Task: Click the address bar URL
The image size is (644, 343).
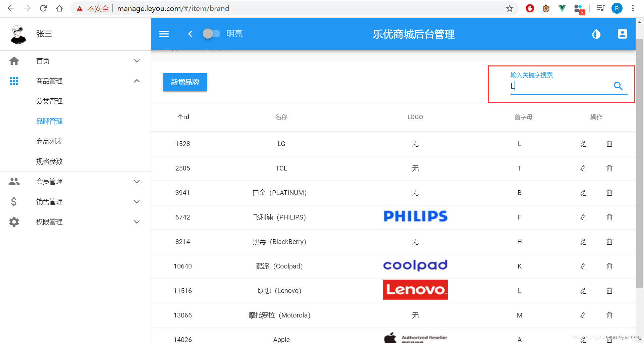Action: tap(173, 8)
